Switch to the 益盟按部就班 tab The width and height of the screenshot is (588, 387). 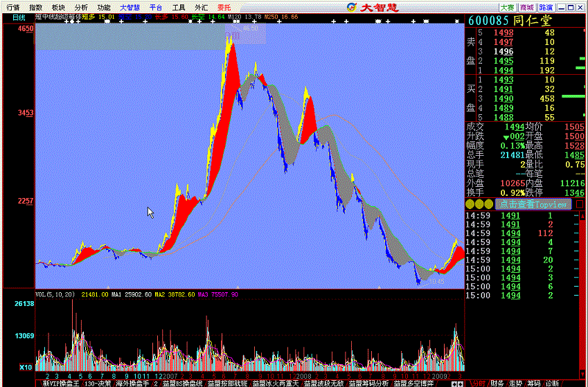227,384
